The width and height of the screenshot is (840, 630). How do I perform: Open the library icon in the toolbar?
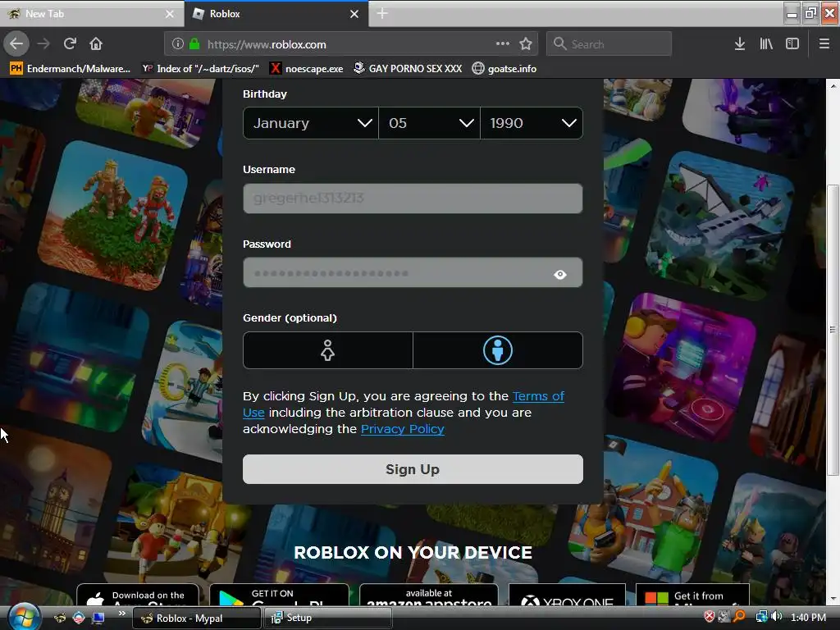(766, 44)
